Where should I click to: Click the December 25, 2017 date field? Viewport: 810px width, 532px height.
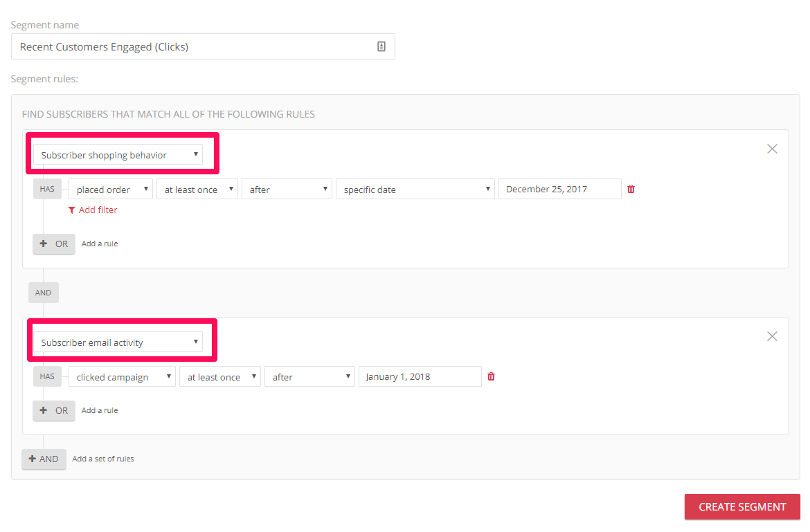point(559,190)
